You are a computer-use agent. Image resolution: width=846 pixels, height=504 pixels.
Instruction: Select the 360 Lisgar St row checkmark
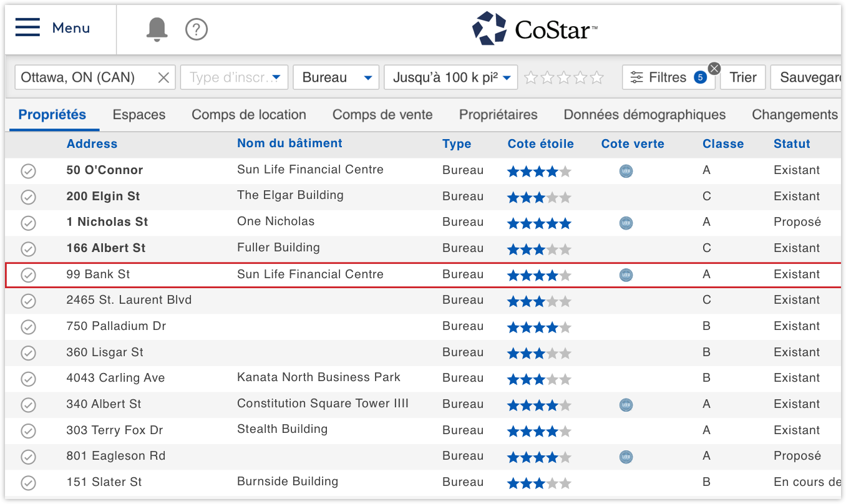pos(28,353)
